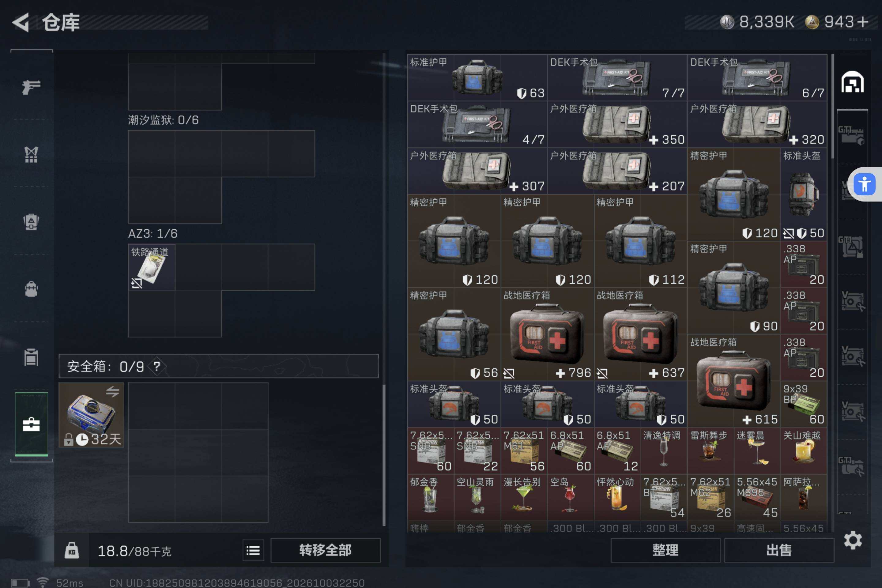Viewport: 882px width, 588px height.
Task: Go back using the back arrow
Action: tap(21, 22)
